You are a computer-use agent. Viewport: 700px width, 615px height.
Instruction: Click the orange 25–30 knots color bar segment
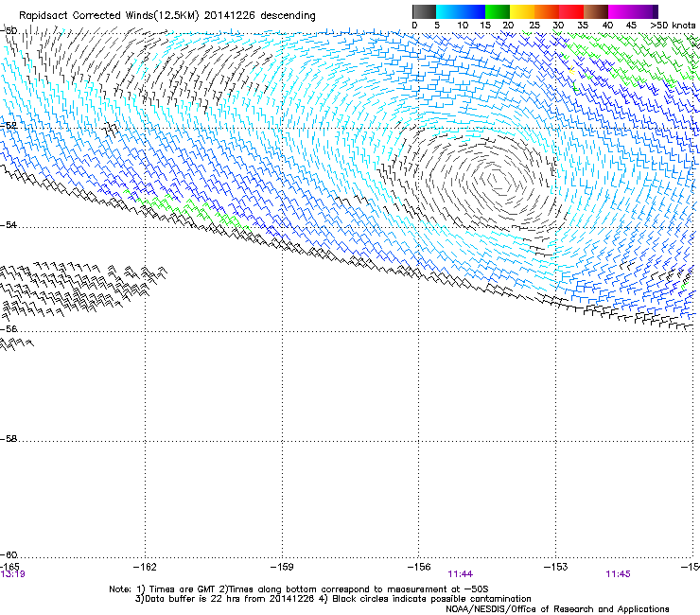click(547, 11)
